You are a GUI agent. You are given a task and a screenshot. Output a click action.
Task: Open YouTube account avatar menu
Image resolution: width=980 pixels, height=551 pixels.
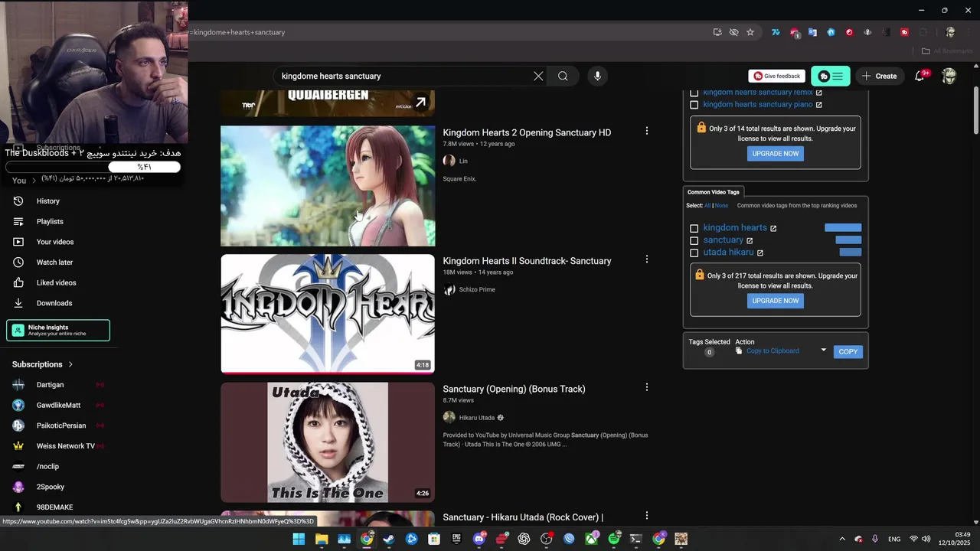949,76
